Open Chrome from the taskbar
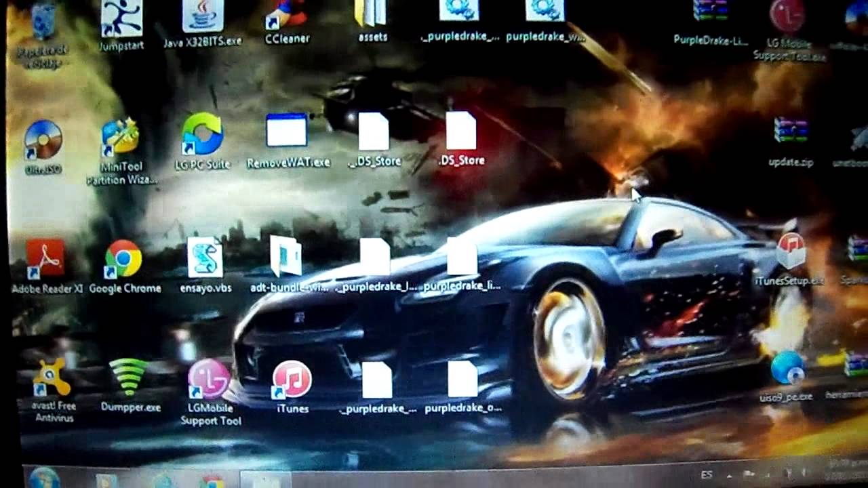Screen dimensions: 868x488 pos(212,481)
